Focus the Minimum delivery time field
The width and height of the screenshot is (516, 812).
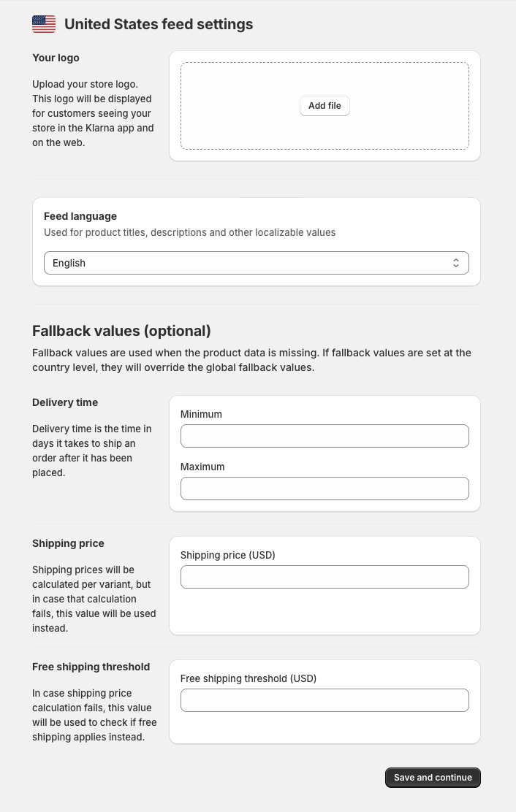pos(325,436)
